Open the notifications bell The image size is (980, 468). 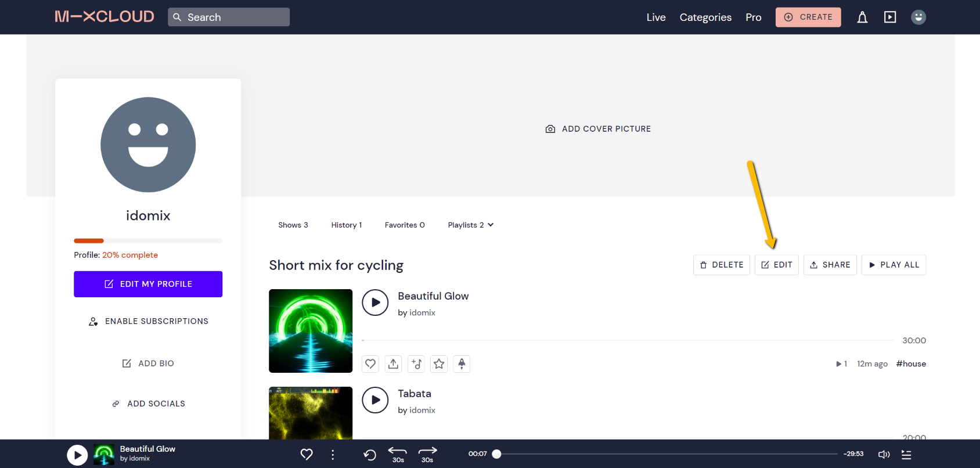pos(862,17)
